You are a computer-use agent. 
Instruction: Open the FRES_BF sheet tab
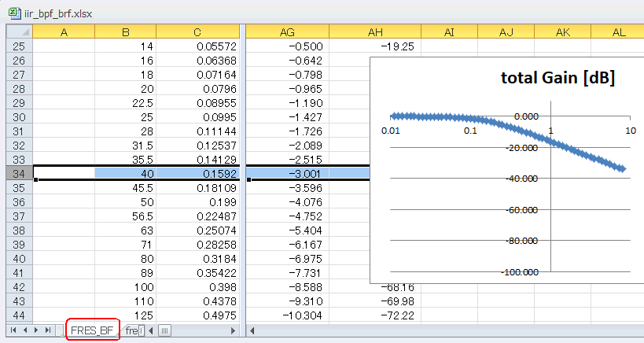[x=92, y=330]
